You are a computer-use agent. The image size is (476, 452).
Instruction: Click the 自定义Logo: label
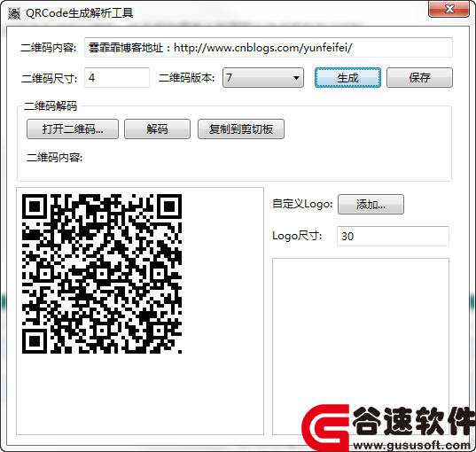point(302,204)
